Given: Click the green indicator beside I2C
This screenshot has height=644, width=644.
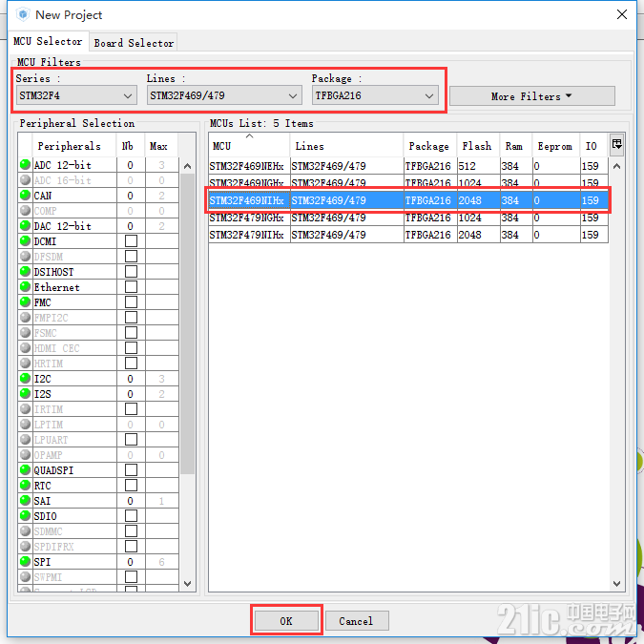Looking at the screenshot, I should [x=25, y=378].
